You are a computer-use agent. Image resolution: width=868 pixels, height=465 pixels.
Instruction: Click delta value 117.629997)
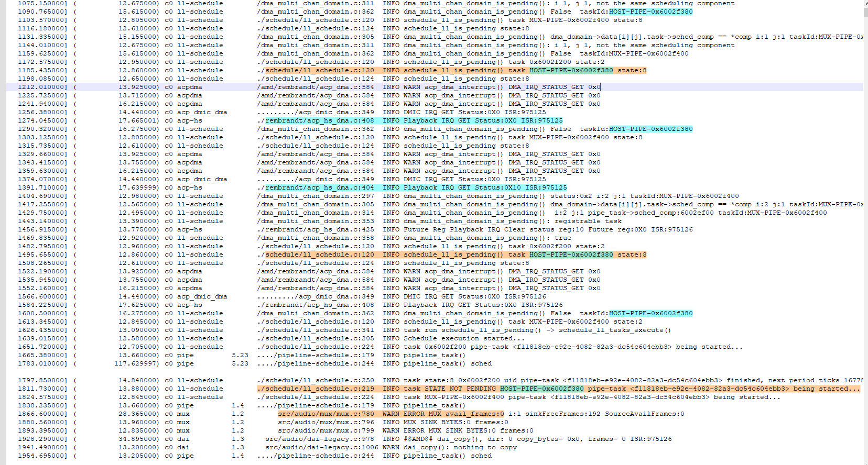[136, 363]
